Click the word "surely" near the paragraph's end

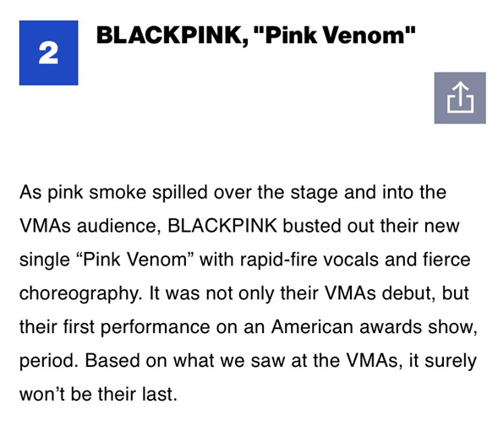coord(451,361)
